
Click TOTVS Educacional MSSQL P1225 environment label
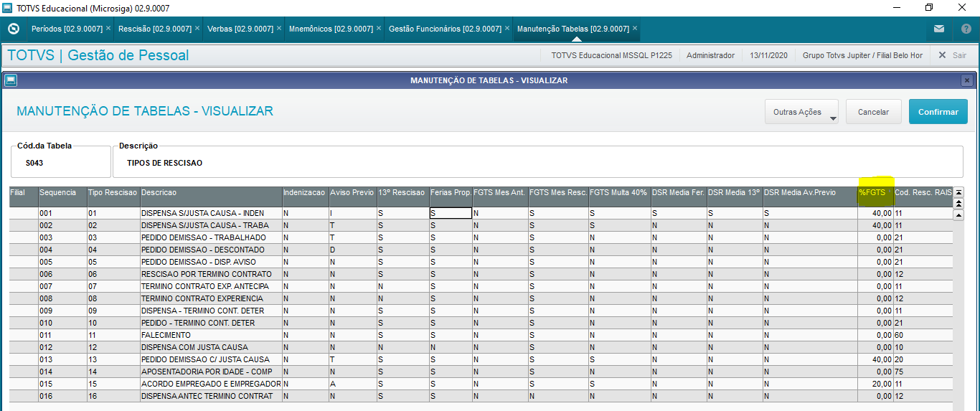pyautogui.click(x=611, y=55)
